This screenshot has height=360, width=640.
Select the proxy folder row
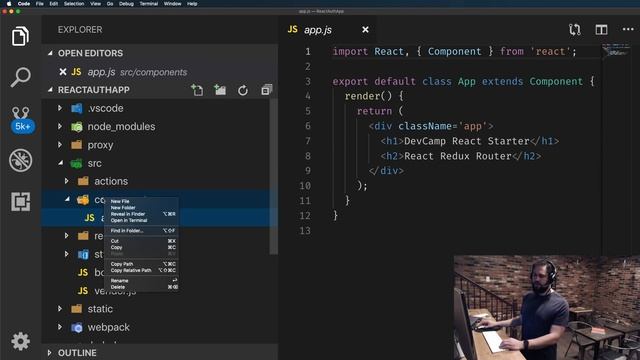pyautogui.click(x=156, y=145)
